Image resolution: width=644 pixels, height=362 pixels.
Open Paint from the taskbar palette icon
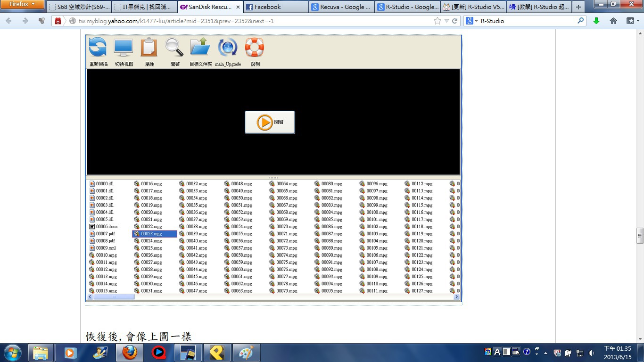tap(246, 353)
